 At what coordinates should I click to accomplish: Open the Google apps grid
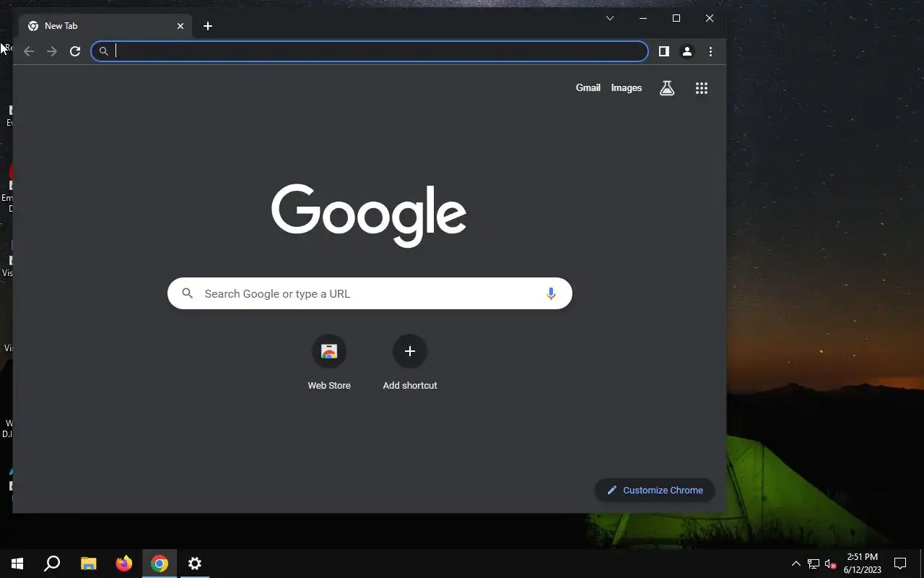click(x=702, y=88)
